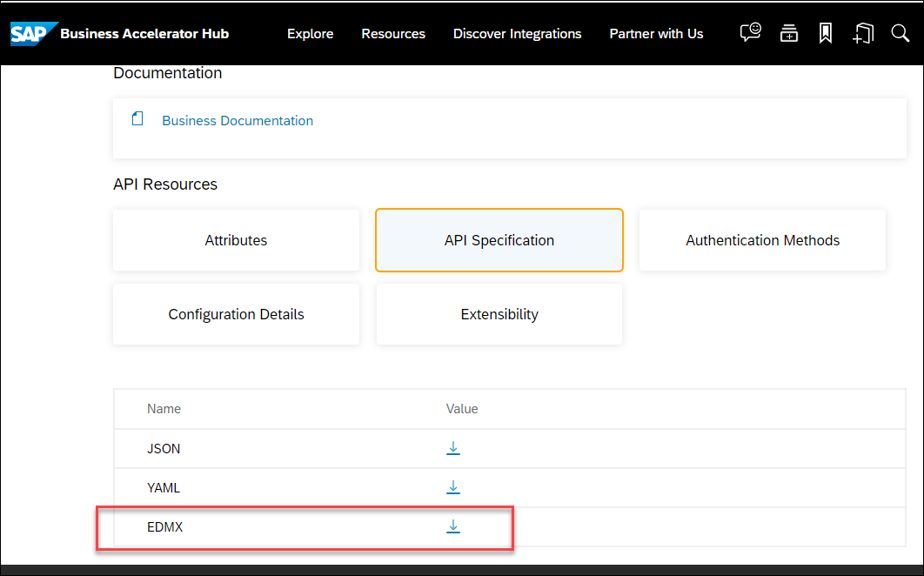The height and width of the screenshot is (576, 924).
Task: Click the EDMX row name
Action: 165,526
